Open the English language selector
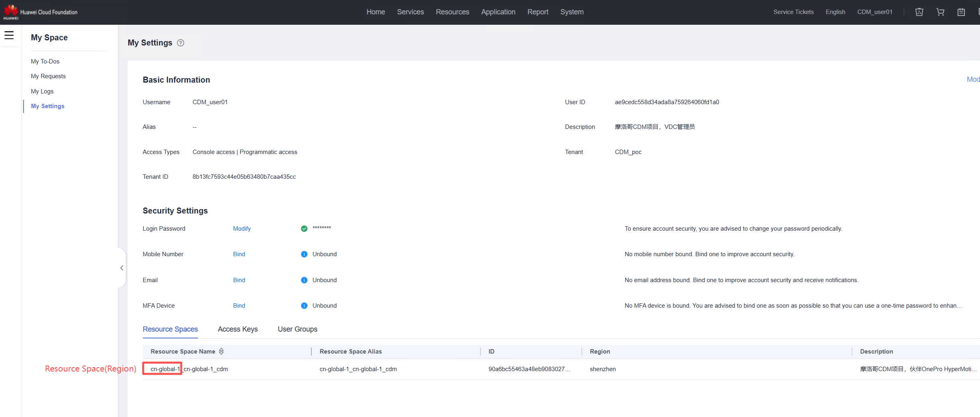Screen dimensions: 980x417 [x=835, y=12]
